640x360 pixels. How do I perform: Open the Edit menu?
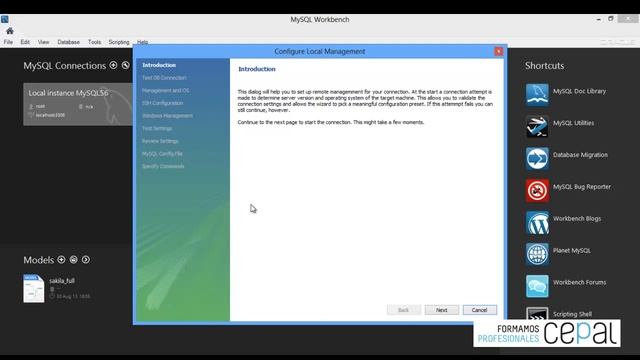[x=25, y=42]
